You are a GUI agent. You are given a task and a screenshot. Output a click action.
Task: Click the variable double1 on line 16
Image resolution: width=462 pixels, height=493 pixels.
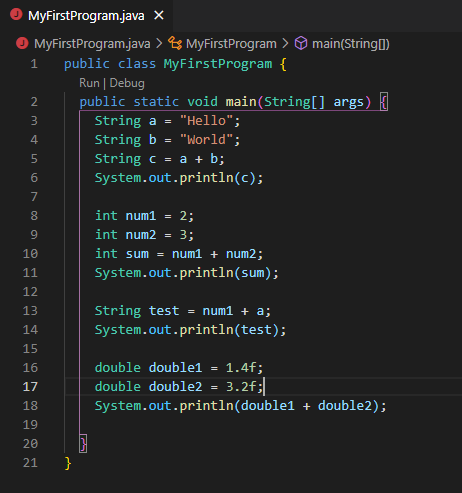175,368
